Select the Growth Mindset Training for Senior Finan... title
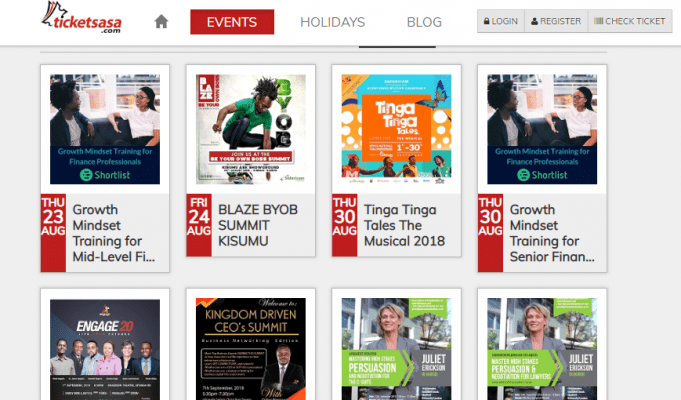The image size is (681, 400). coord(552,233)
